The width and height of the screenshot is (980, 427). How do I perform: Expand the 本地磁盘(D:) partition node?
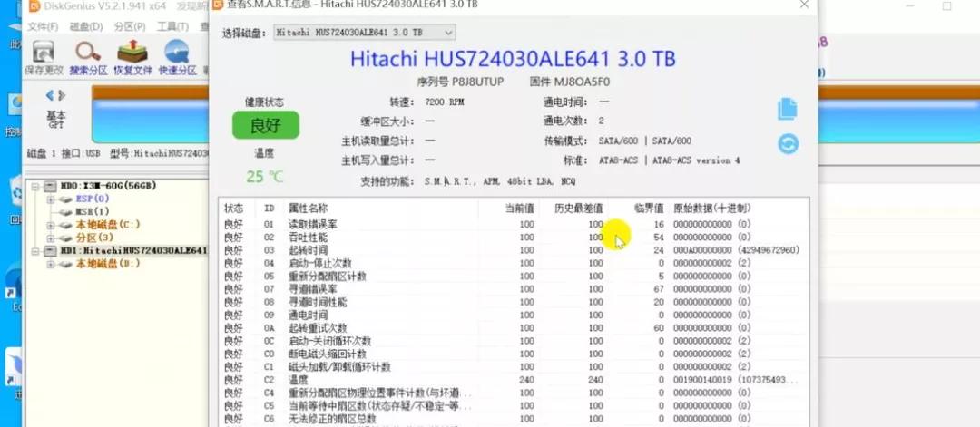pyautogui.click(x=50, y=264)
